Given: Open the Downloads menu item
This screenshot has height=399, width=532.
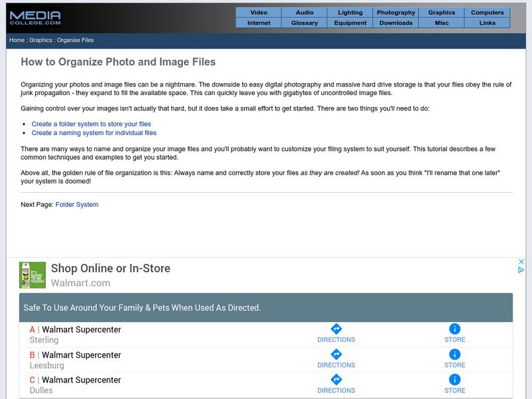Looking at the screenshot, I should [396, 23].
